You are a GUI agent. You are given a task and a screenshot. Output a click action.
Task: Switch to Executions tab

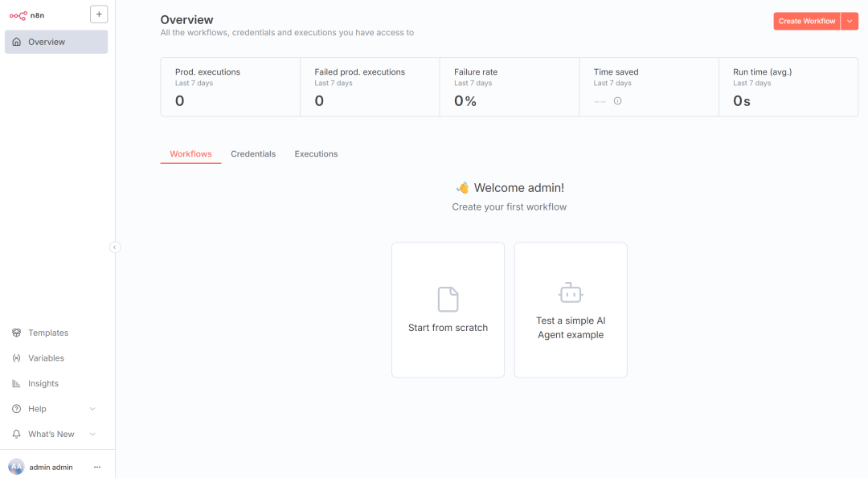[316, 154]
